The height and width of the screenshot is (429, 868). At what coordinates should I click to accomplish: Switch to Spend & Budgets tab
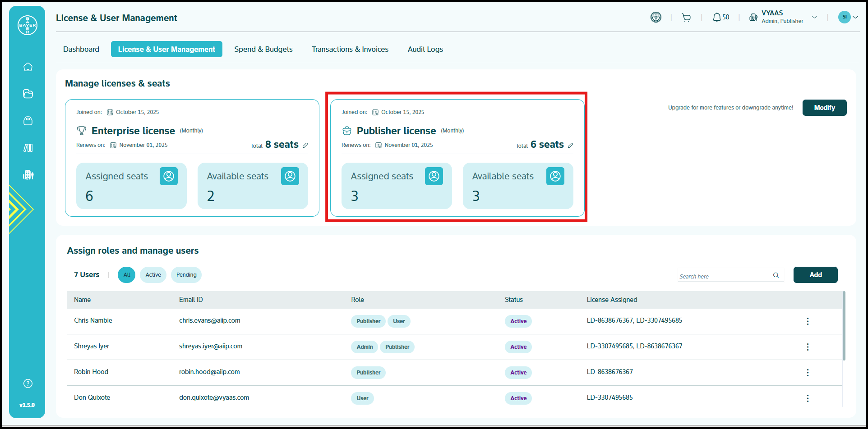click(263, 49)
